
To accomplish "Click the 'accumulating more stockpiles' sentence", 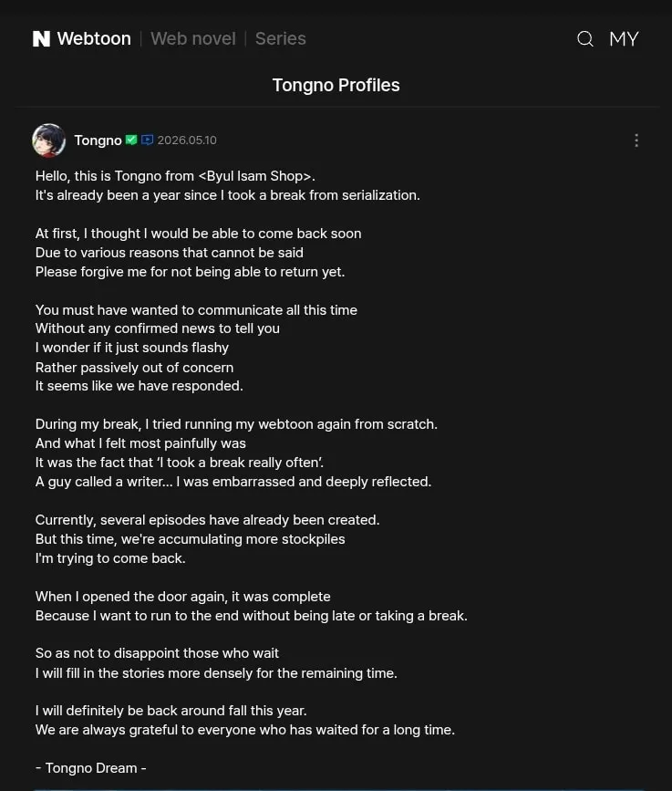I will (190, 539).
